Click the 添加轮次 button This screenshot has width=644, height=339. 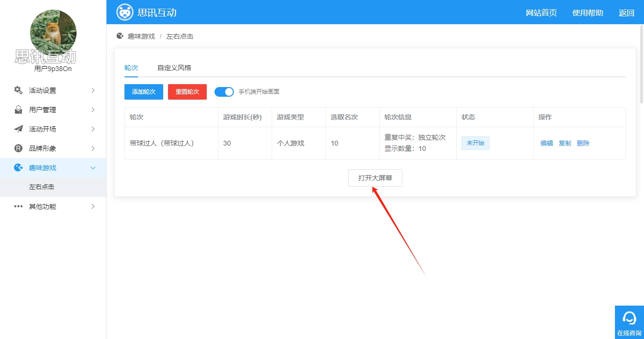point(144,92)
